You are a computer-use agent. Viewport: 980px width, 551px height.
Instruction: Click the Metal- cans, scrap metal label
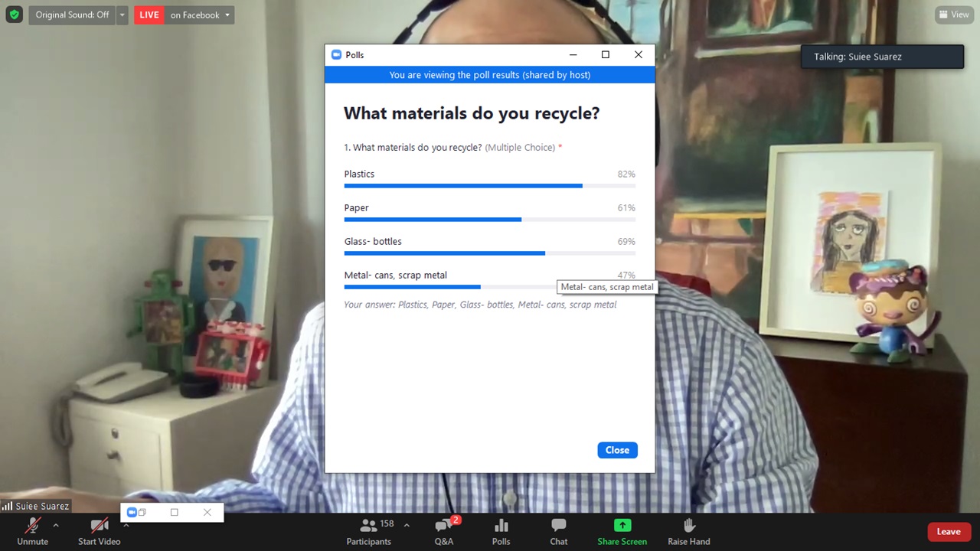(395, 275)
